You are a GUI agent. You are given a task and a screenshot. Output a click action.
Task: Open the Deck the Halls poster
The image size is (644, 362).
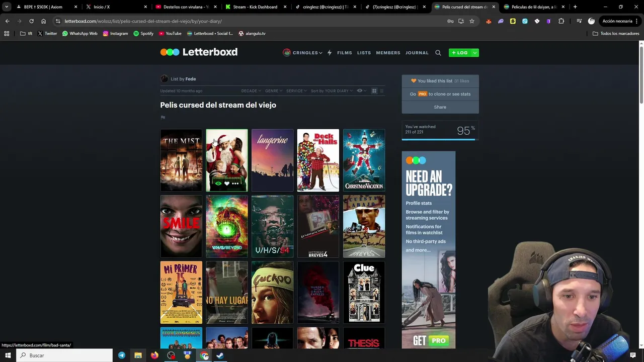pyautogui.click(x=318, y=160)
